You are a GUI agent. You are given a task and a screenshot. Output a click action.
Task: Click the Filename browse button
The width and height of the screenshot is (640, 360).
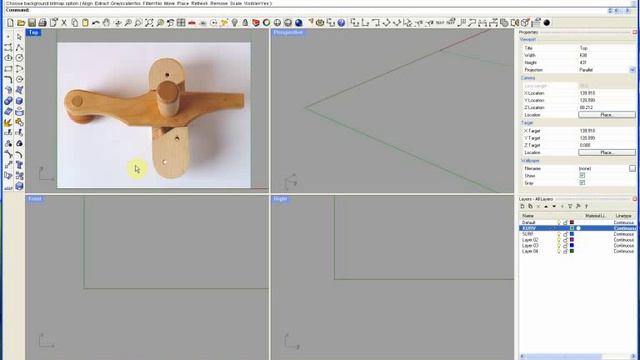[632, 168]
